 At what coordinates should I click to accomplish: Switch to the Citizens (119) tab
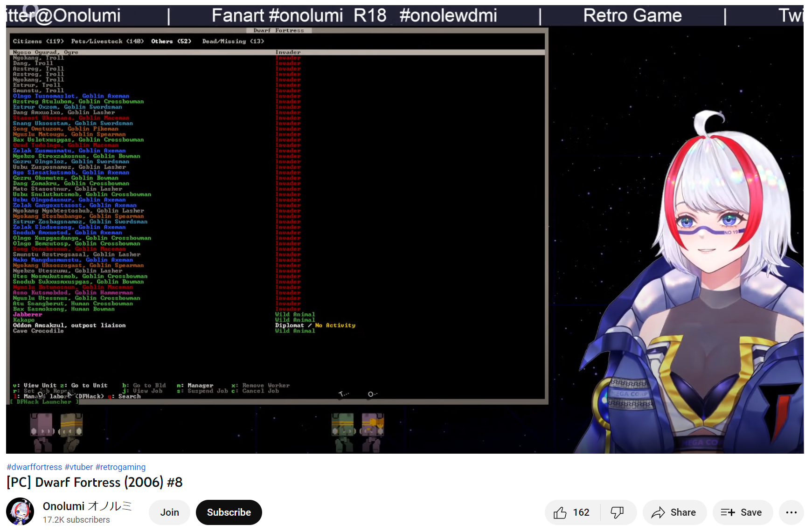click(x=38, y=41)
